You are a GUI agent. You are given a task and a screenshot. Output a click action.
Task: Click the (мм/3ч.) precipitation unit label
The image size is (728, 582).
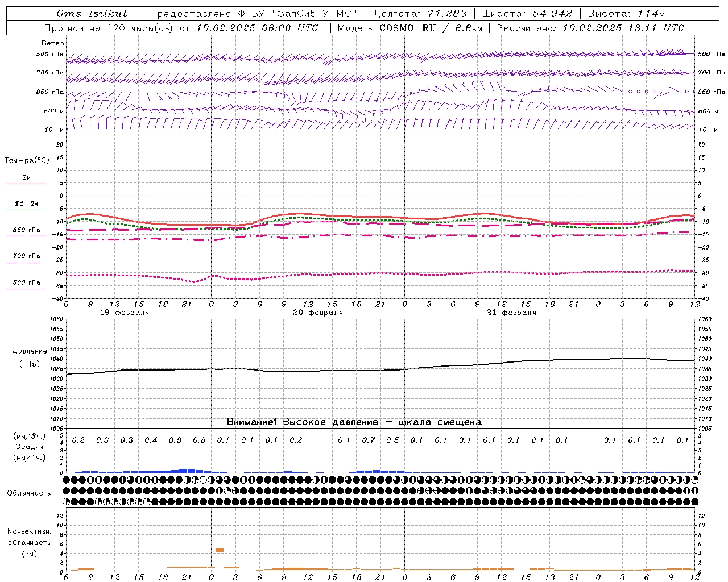coord(30,436)
